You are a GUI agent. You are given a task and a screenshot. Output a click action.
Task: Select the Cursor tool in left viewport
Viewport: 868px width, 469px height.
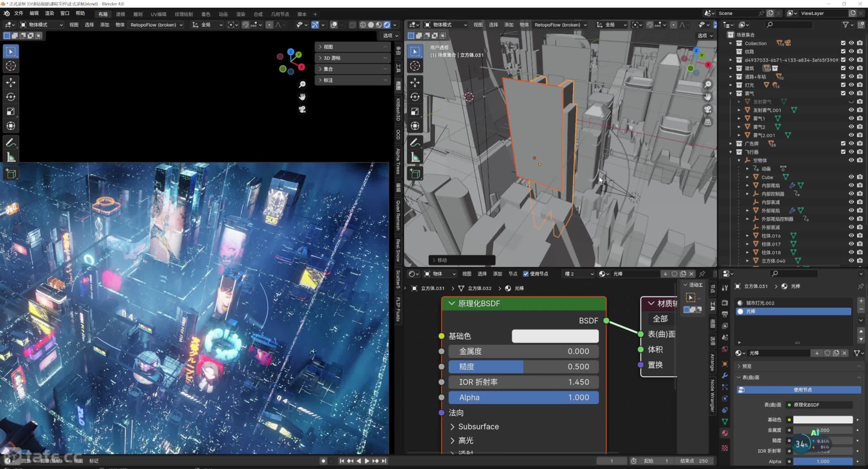coord(11,66)
